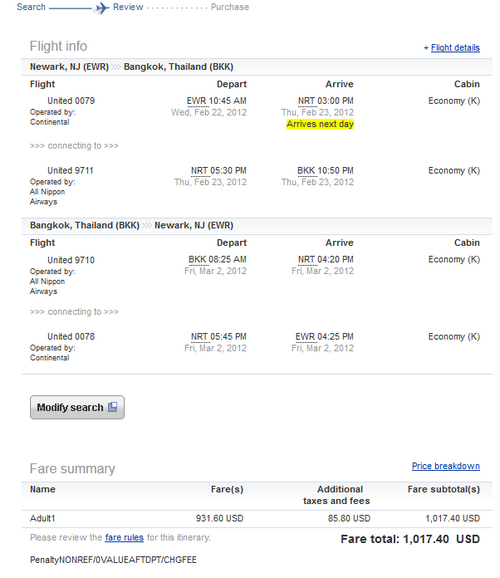
Task: Click the Arrives next day highlight
Action: click(320, 124)
